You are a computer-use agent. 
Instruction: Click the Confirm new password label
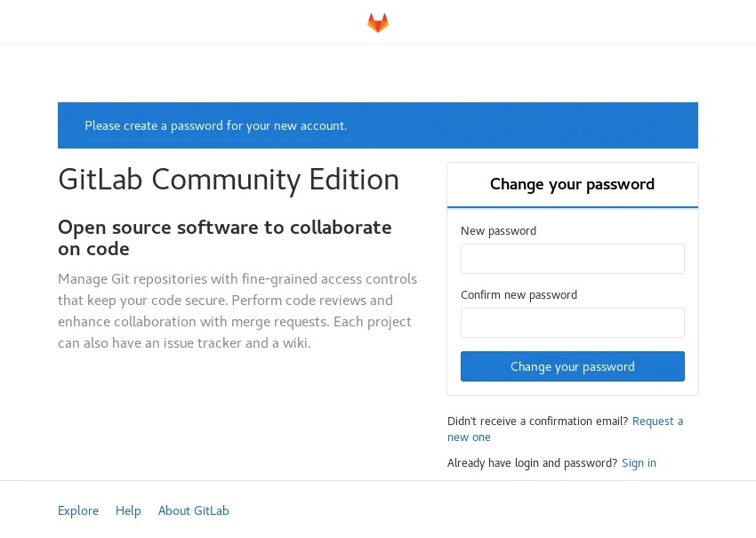click(x=519, y=295)
